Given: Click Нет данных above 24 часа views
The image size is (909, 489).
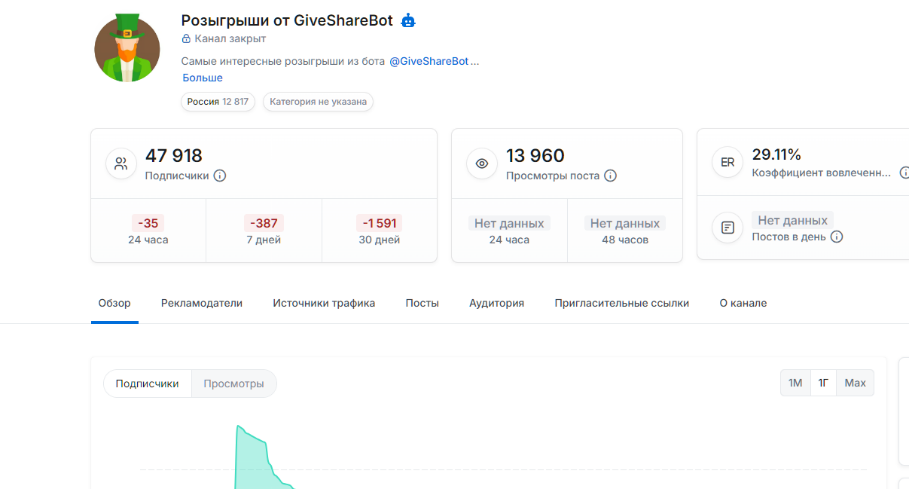Looking at the screenshot, I should click(x=509, y=224).
